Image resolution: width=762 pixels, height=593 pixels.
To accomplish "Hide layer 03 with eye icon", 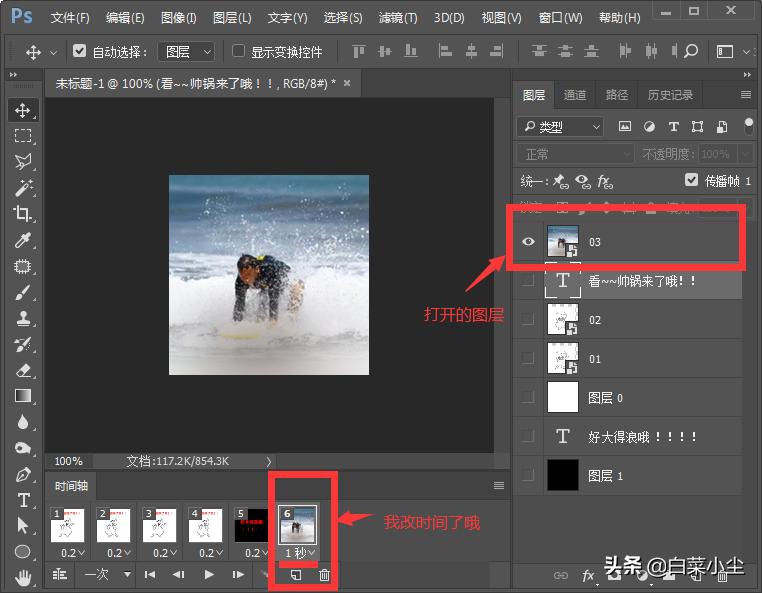I will 528,242.
